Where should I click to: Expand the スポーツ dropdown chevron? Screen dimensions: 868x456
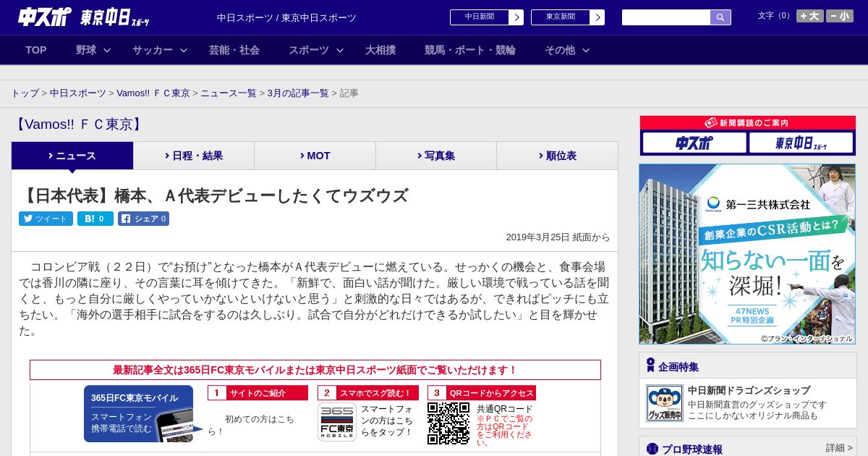pyautogui.click(x=340, y=51)
